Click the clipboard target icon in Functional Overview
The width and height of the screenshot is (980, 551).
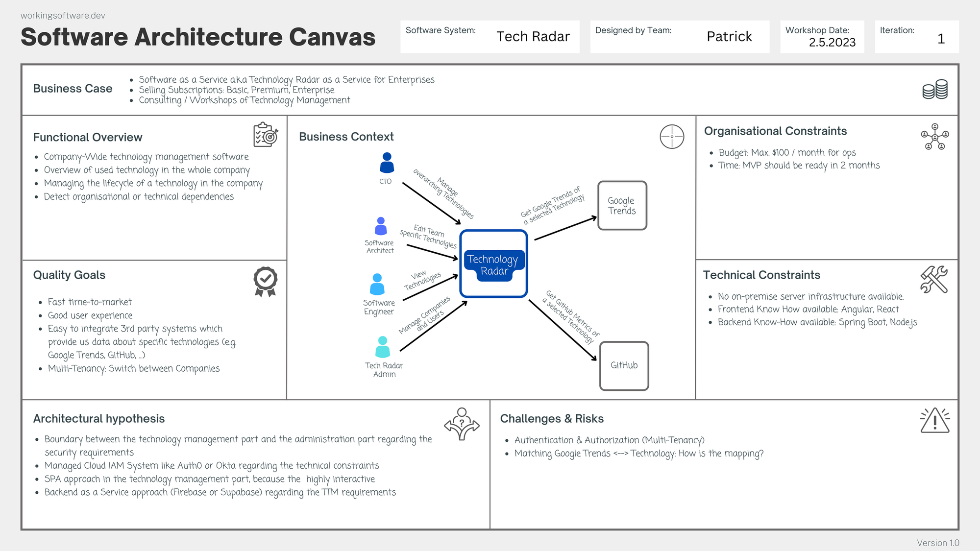pos(266,135)
